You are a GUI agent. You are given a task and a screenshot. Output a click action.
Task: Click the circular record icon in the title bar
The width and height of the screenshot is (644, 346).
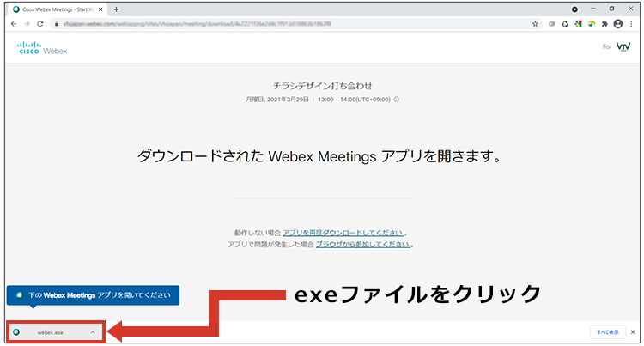coord(574,9)
